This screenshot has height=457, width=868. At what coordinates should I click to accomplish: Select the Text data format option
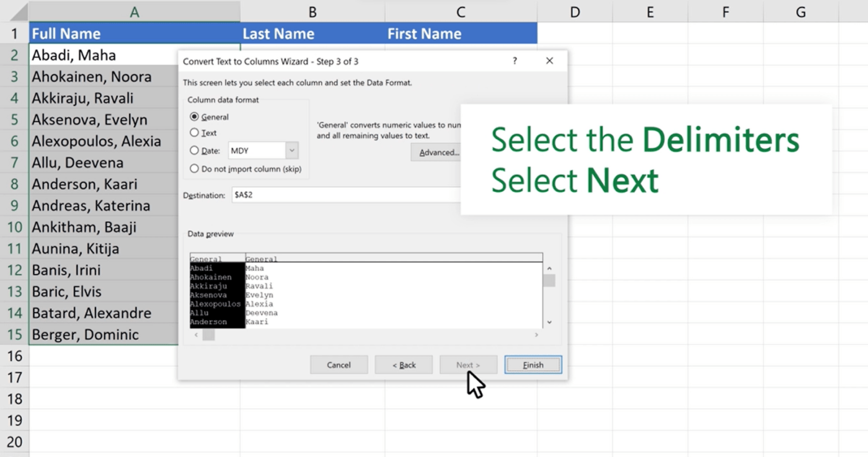coord(195,133)
